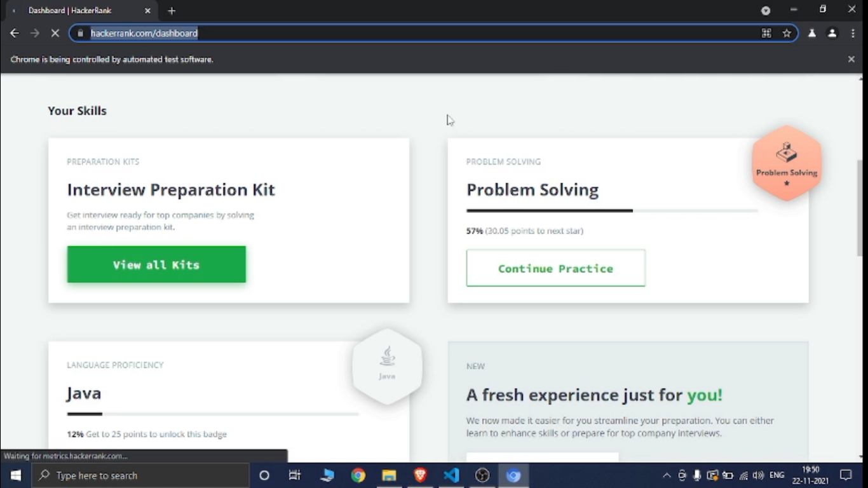Open a new browser tab
868x488 pixels.
pos(172,11)
